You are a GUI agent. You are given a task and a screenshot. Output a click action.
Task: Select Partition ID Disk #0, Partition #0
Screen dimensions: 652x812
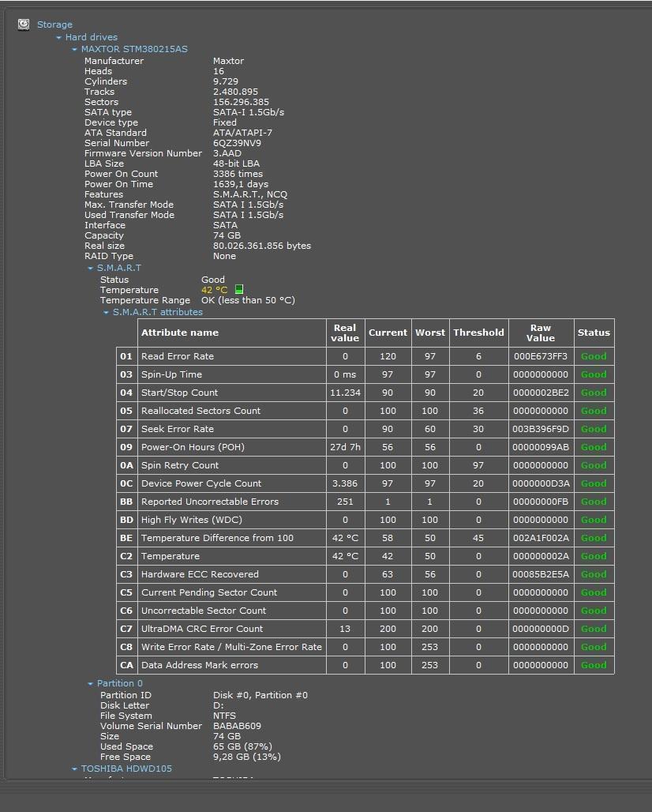(x=260, y=695)
